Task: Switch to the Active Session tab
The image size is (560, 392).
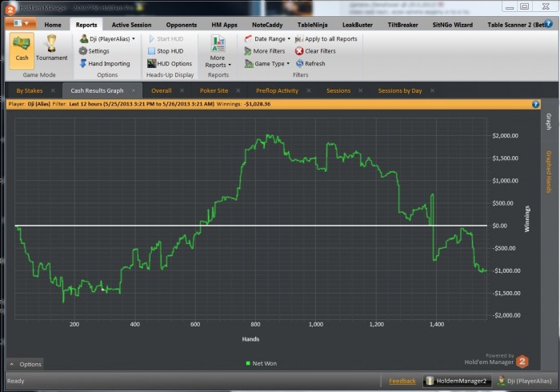Action: point(131,25)
